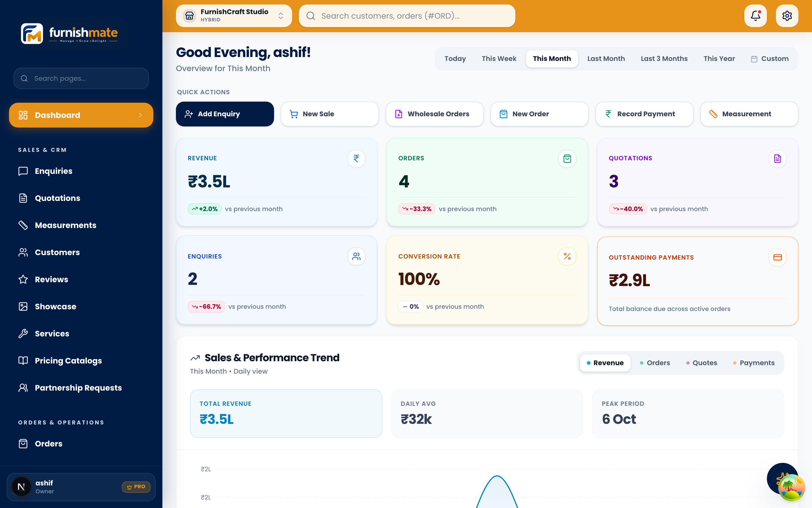The image size is (812, 508).
Task: Focus the Search pages sidebar field
Action: (x=81, y=79)
